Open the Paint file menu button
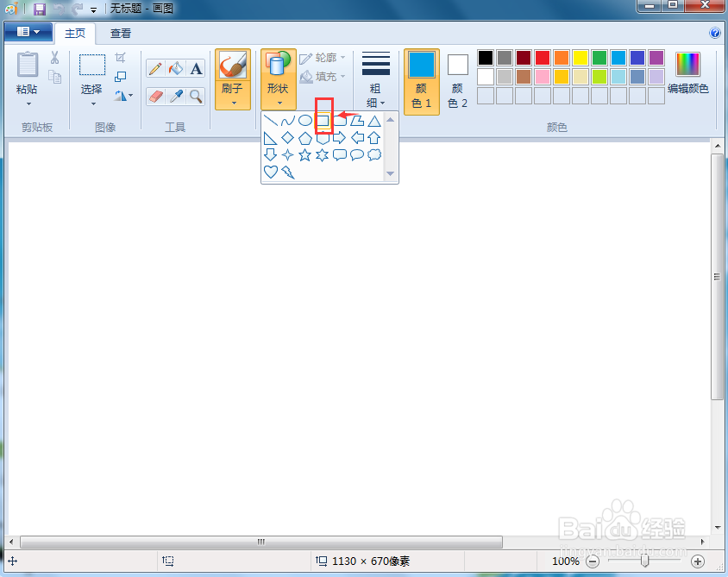Viewport: 728px width, 577px height. (x=28, y=32)
